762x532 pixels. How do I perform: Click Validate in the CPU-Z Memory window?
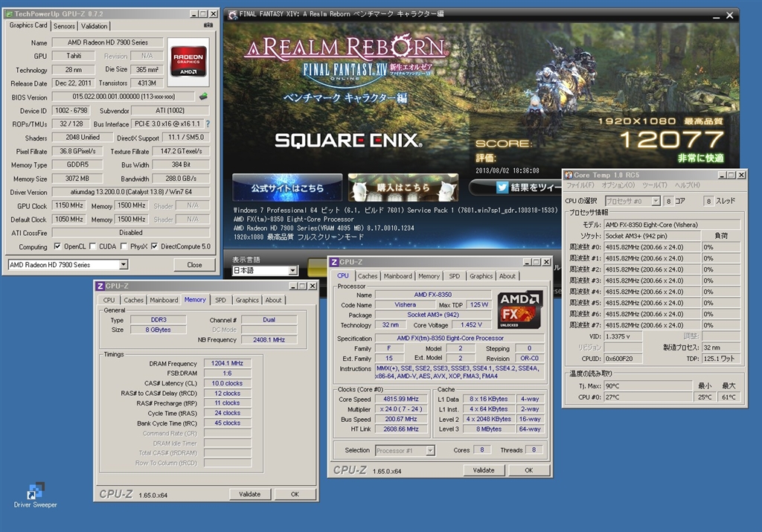250,494
